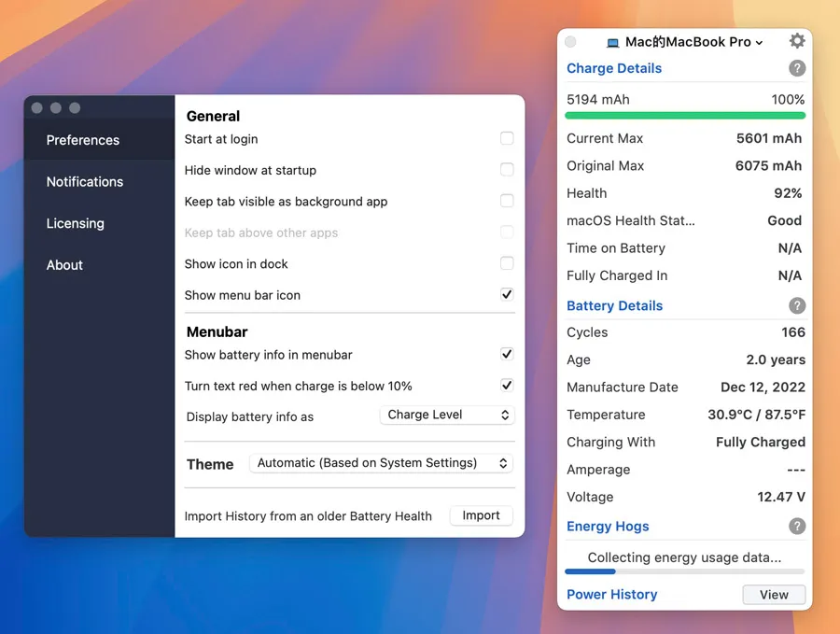Image resolution: width=840 pixels, height=634 pixels.
Task: Click the Charge Details help icon
Action: (796, 68)
